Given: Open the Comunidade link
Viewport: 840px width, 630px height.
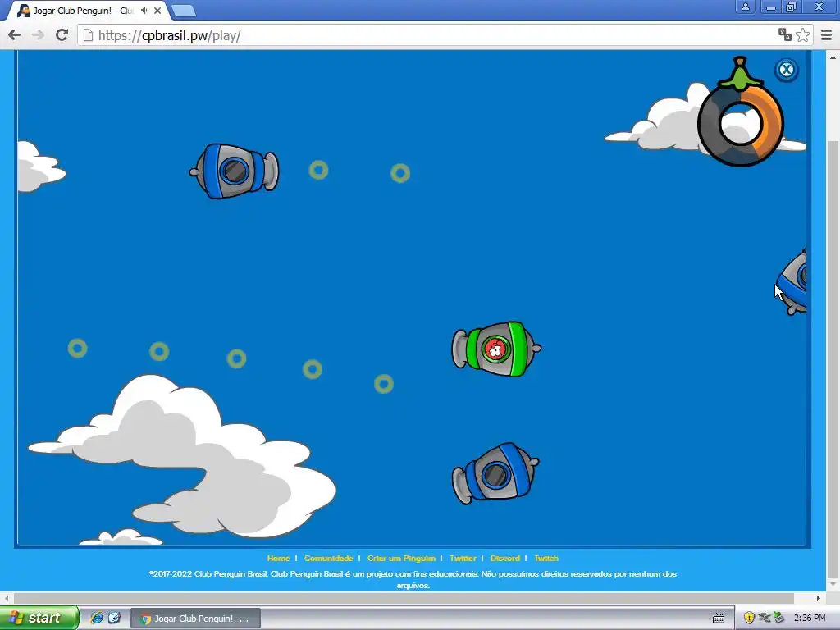Looking at the screenshot, I should pos(328,558).
